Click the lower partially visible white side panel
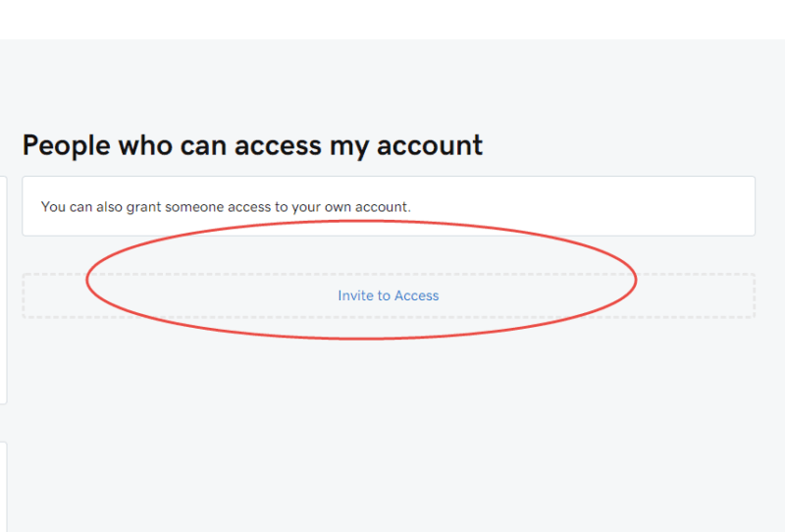This screenshot has width=785, height=532. pos(3,487)
